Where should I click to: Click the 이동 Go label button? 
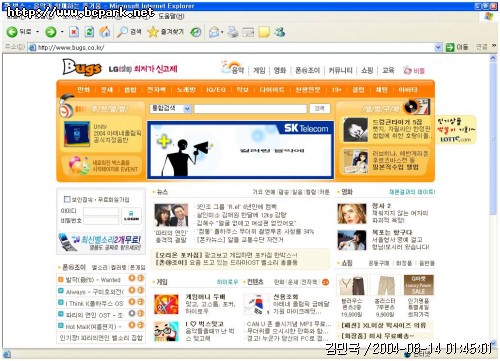pyautogui.click(x=462, y=47)
